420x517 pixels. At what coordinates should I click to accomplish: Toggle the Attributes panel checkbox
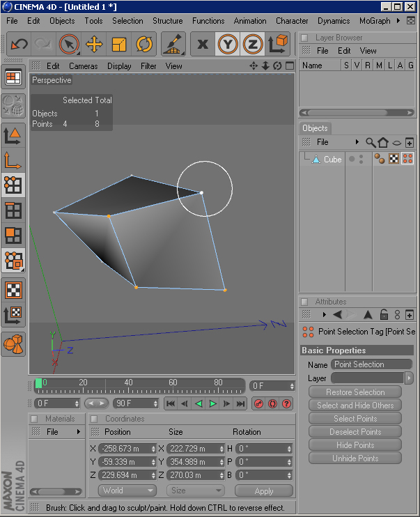point(304,302)
